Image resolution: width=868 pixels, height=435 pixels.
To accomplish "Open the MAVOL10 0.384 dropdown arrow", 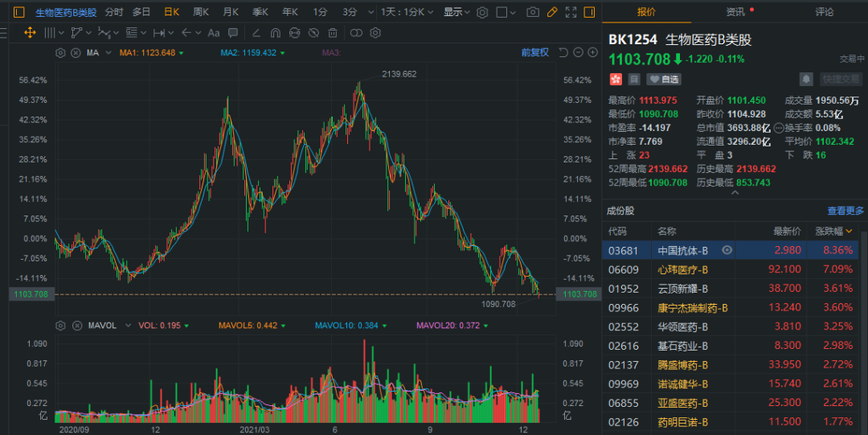I will 384,326.
